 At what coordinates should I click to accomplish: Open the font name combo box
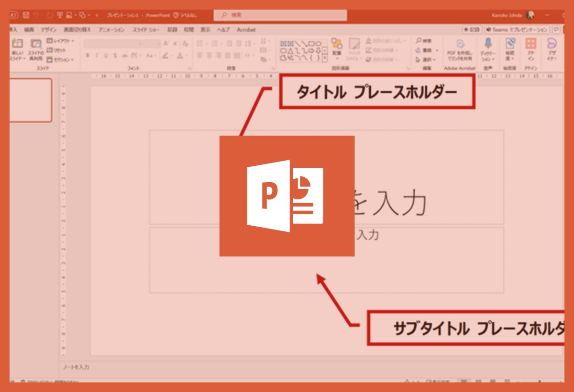click(x=112, y=44)
